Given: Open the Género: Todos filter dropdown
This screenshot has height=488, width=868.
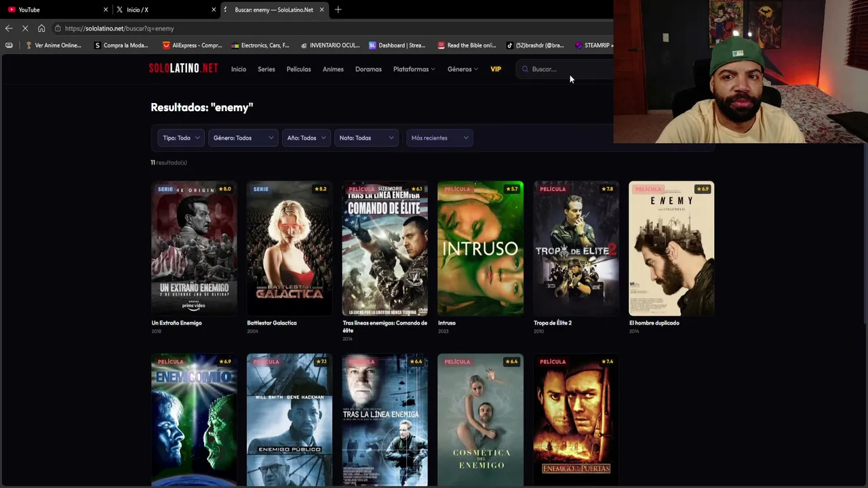Looking at the screenshot, I should pyautogui.click(x=243, y=138).
